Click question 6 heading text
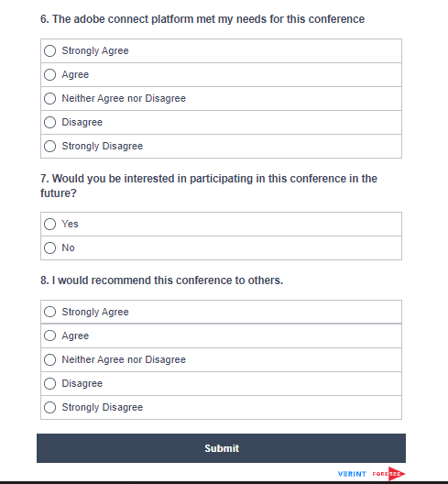 tap(202, 19)
